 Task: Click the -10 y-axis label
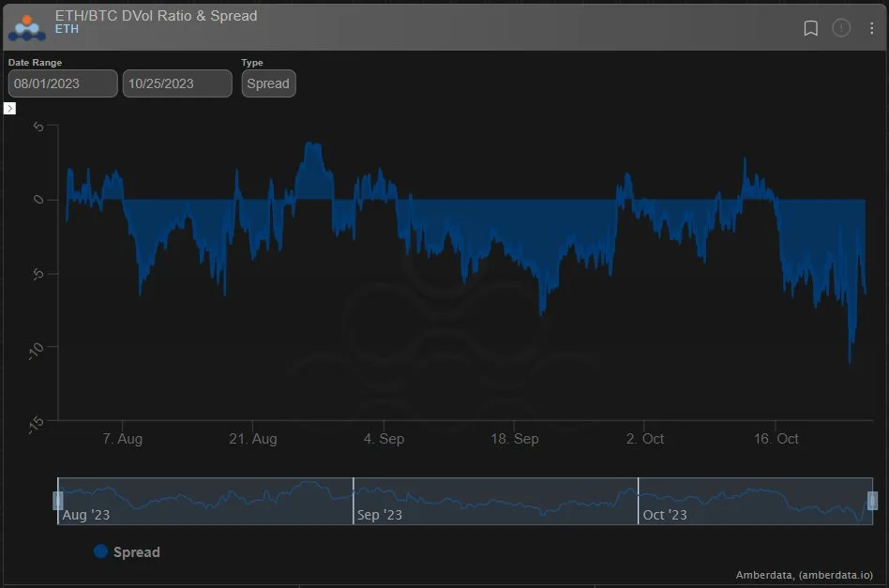click(x=37, y=351)
